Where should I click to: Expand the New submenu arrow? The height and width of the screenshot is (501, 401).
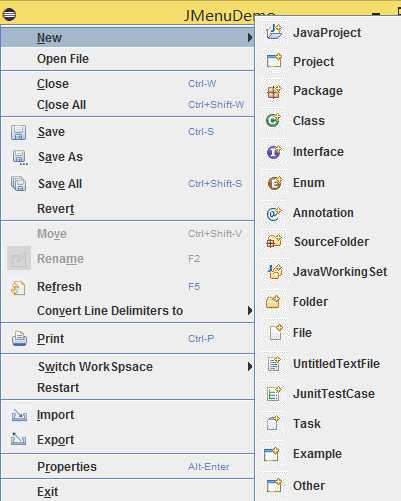tap(250, 38)
